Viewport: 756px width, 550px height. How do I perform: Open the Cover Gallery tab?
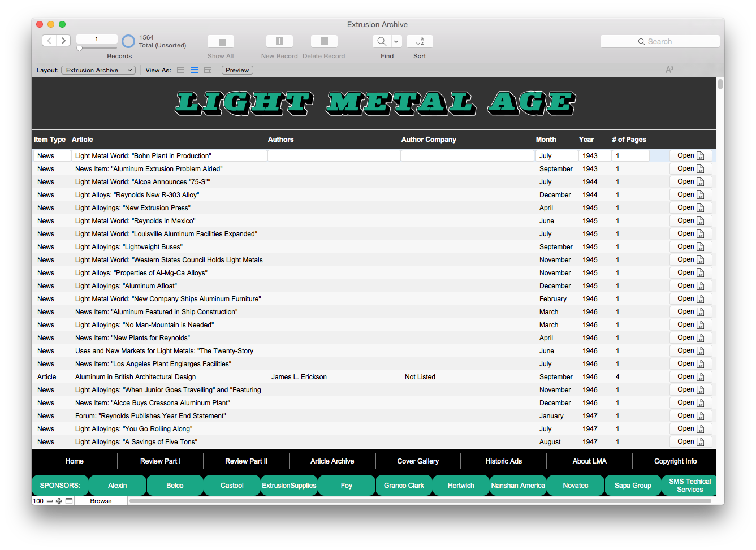418,461
